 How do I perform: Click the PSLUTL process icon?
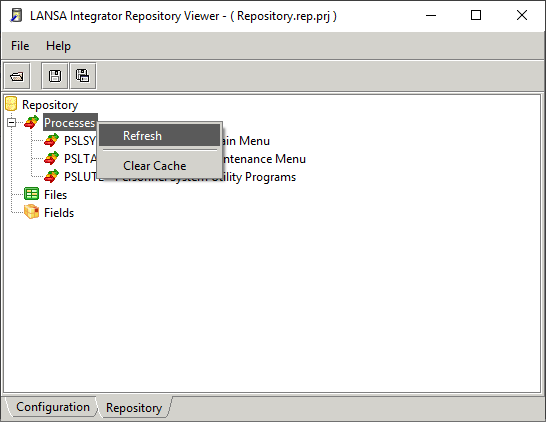click(x=52, y=177)
